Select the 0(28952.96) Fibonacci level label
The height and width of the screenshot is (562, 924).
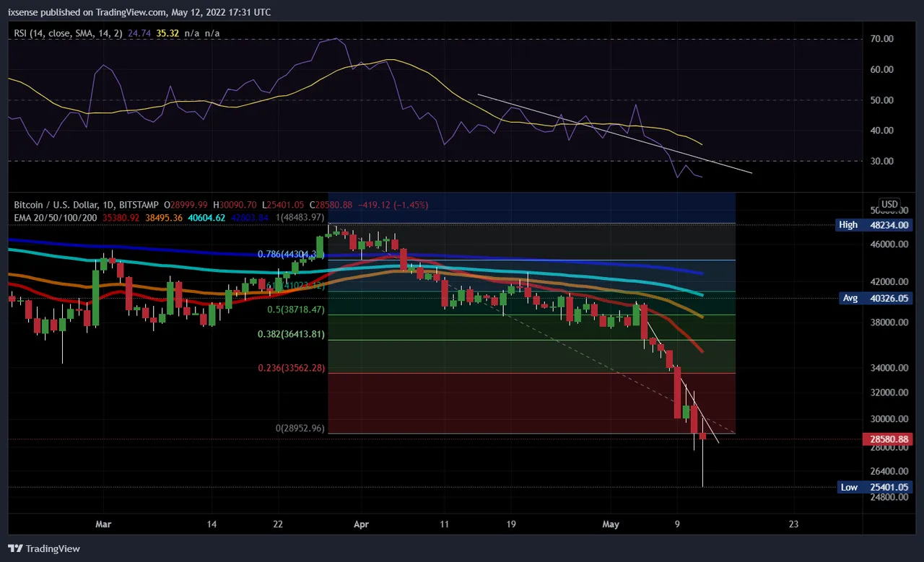(x=301, y=429)
